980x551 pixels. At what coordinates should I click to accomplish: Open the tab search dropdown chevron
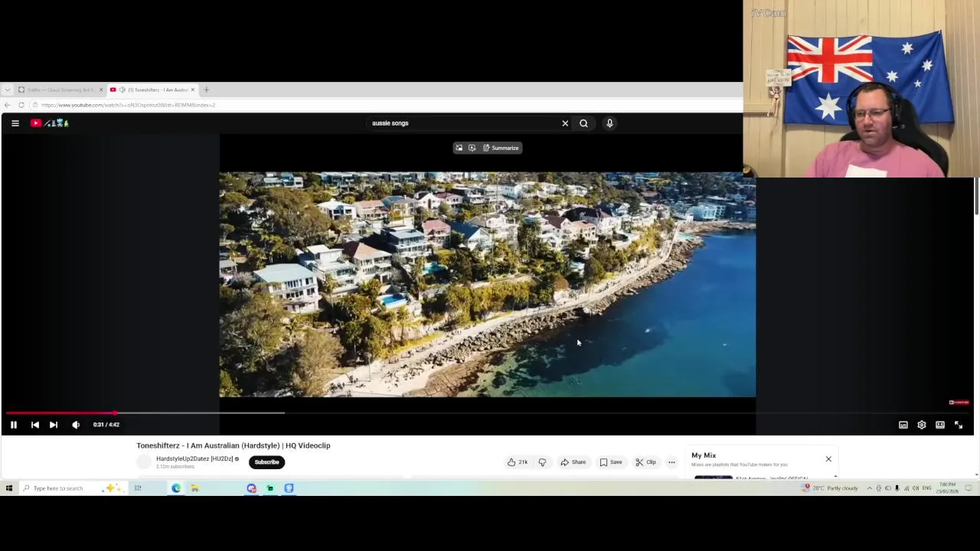[x=7, y=90]
